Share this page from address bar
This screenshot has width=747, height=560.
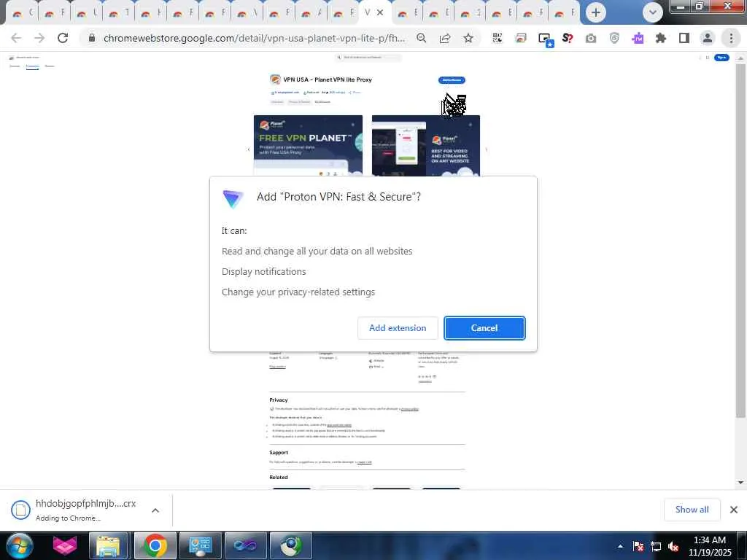(x=445, y=38)
